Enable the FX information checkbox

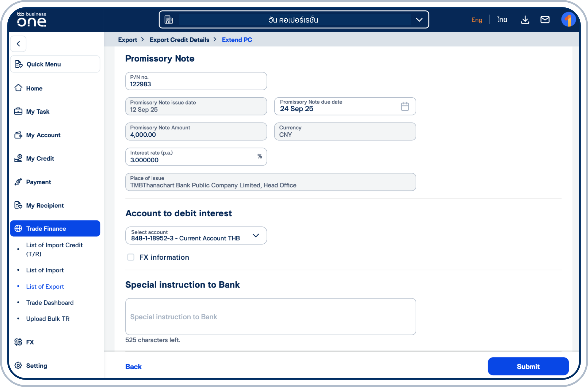tap(131, 257)
